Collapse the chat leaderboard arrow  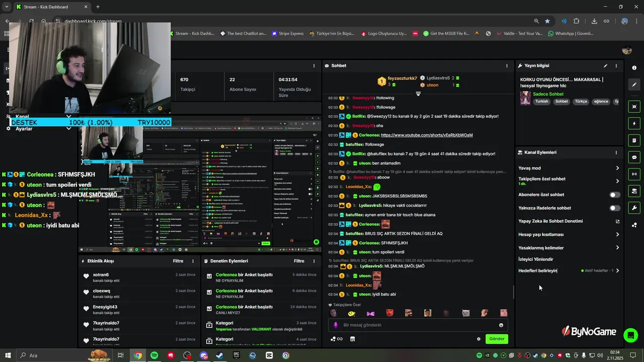pyautogui.click(x=418, y=94)
